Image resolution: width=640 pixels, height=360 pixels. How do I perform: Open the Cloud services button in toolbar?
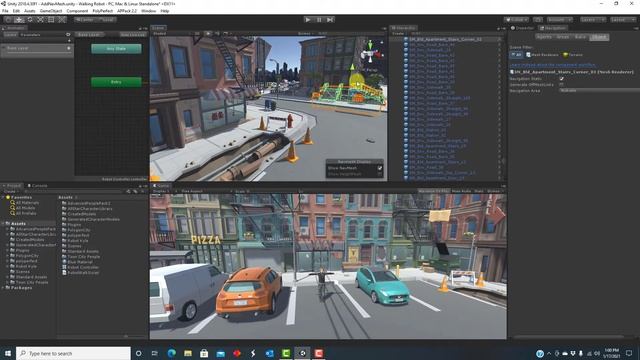(x=538, y=20)
